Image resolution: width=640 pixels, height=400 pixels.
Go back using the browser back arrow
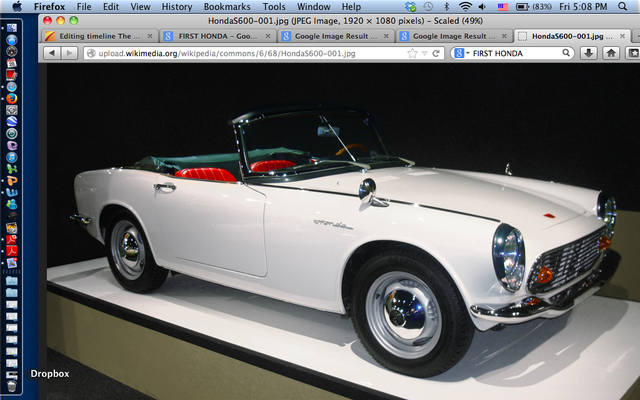[51, 53]
